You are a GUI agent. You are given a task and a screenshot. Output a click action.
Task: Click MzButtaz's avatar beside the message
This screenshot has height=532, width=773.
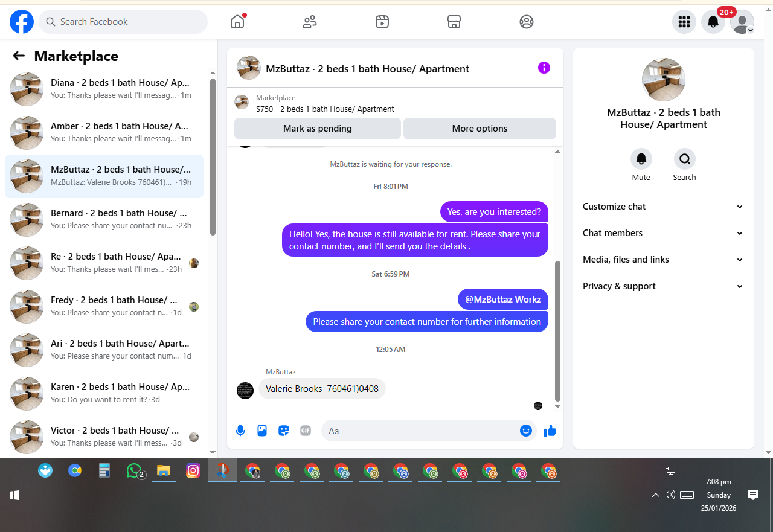click(245, 390)
